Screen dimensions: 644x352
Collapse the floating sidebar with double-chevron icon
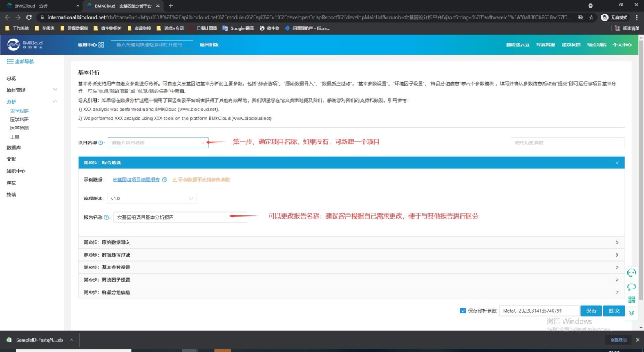(x=632, y=313)
